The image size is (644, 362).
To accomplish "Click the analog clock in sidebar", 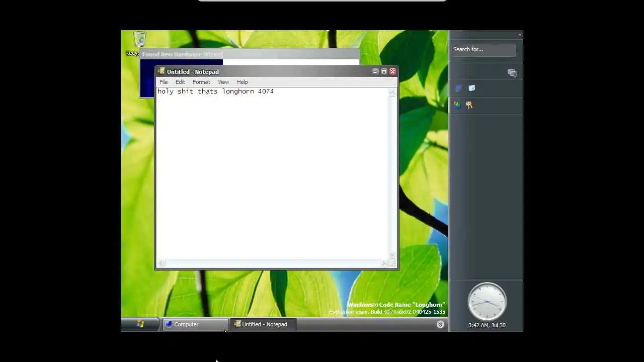I will pos(487,302).
